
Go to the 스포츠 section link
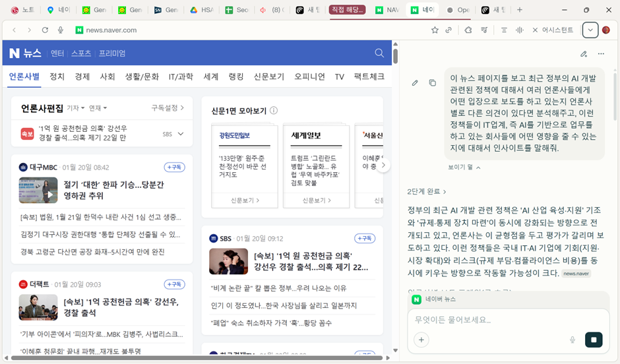point(81,53)
